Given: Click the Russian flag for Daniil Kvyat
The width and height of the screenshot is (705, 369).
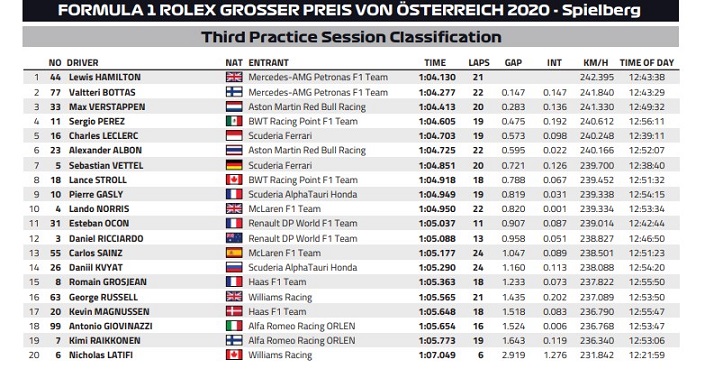Looking at the screenshot, I should tap(234, 267).
